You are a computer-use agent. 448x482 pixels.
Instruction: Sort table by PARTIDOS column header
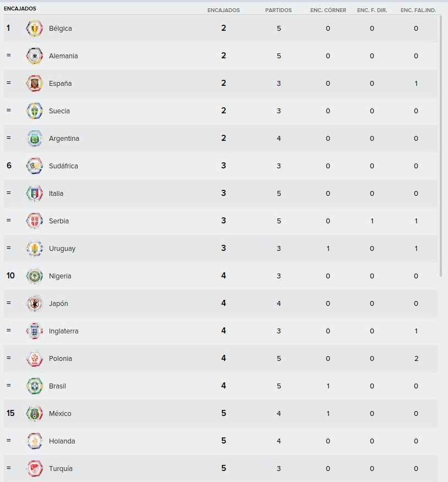tap(278, 10)
